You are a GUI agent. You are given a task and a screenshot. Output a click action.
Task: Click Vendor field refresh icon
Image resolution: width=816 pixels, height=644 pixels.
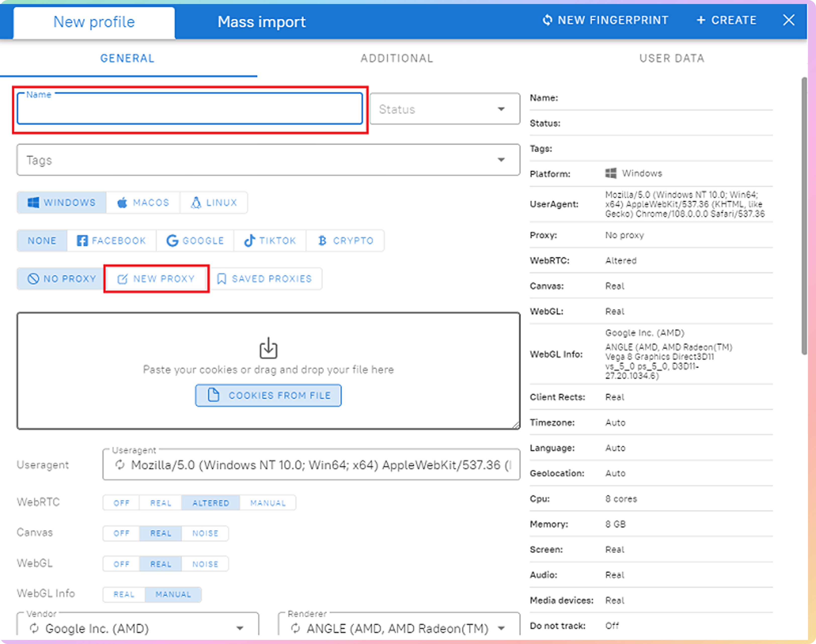click(34, 628)
